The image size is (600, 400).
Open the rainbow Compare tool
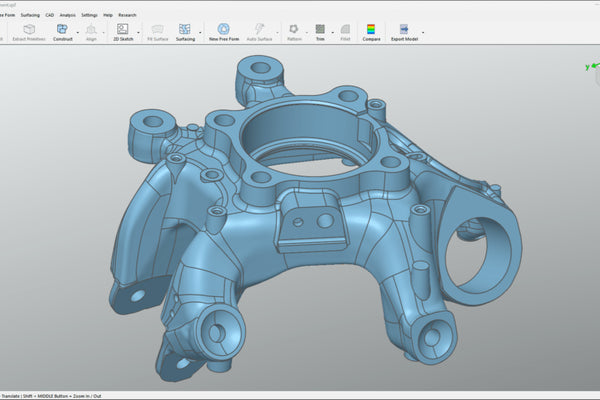(x=370, y=30)
